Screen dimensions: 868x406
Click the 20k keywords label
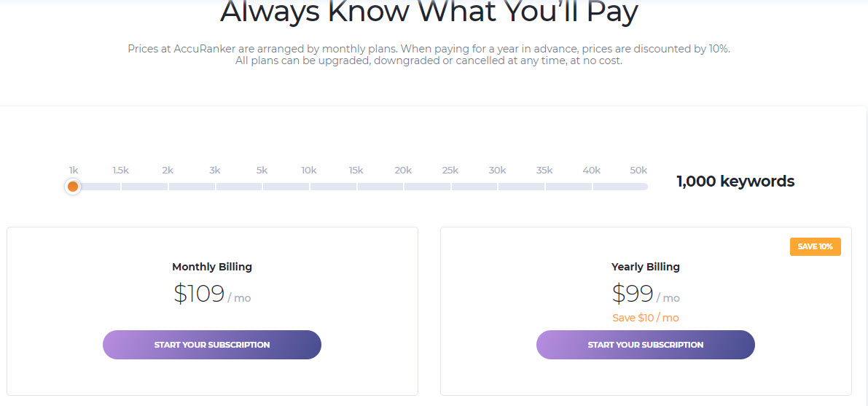(403, 171)
